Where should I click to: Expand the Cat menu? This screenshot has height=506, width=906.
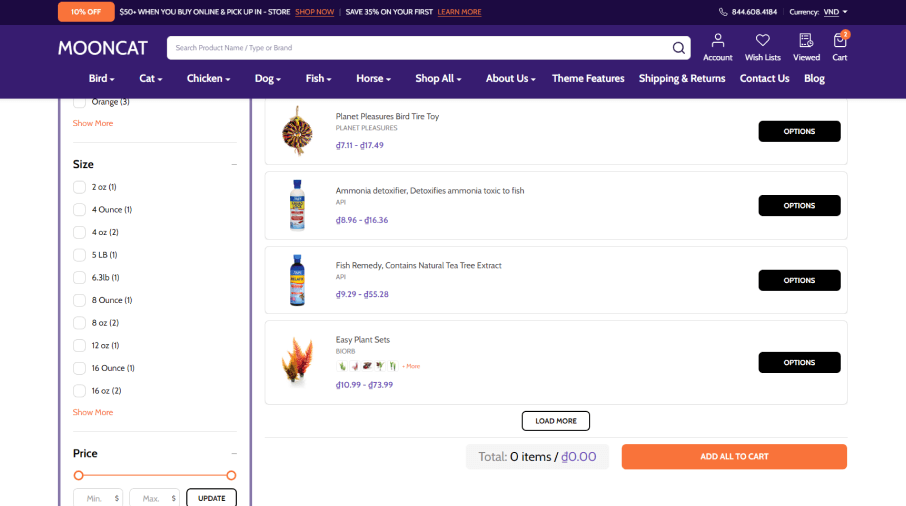click(x=150, y=79)
